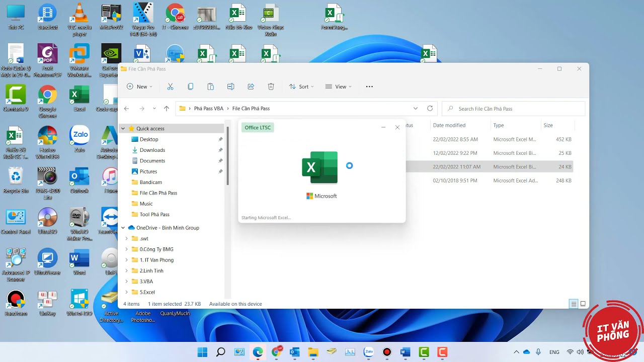The width and height of the screenshot is (644, 362).
Task: Switch to large thumbnails view toggle
Action: pyautogui.click(x=583, y=304)
